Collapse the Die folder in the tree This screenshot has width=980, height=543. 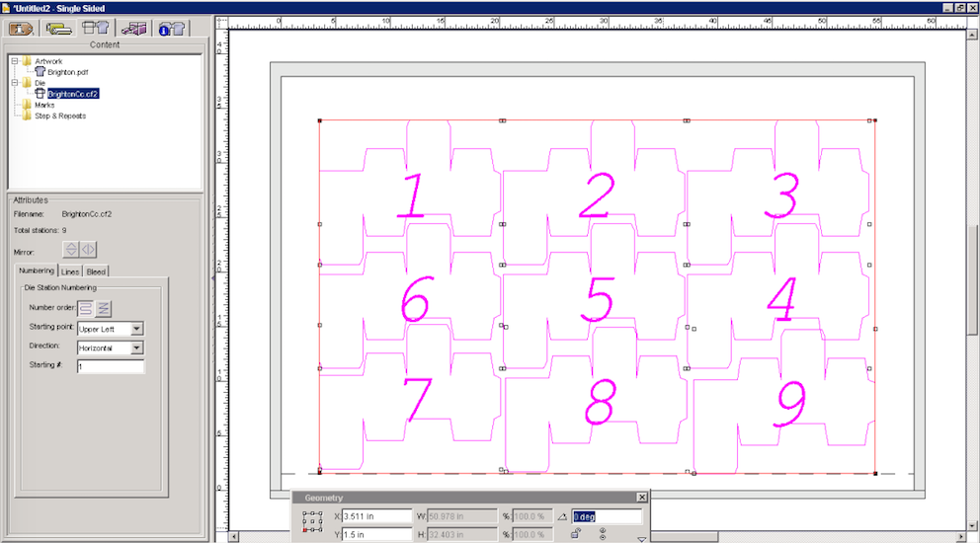point(15,83)
